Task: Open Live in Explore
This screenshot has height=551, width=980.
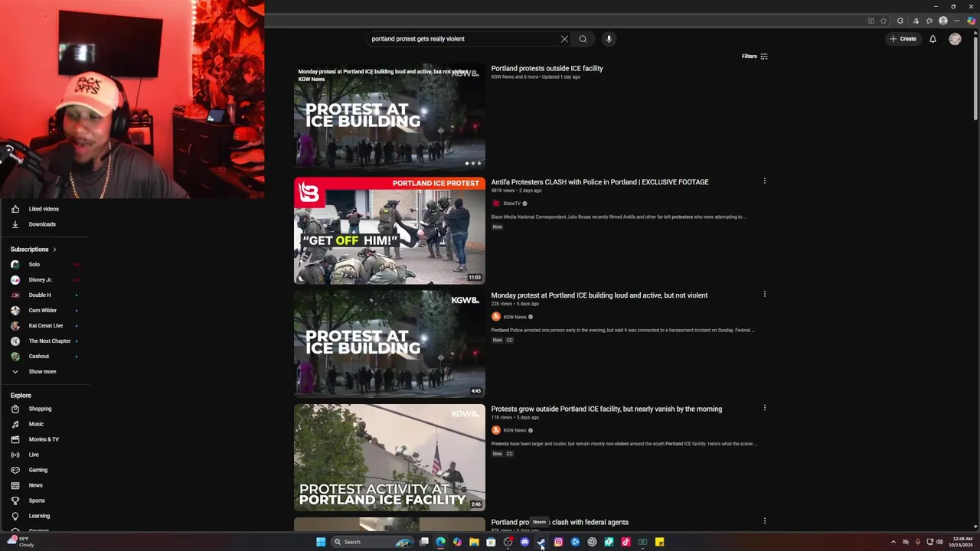Action: click(x=34, y=455)
